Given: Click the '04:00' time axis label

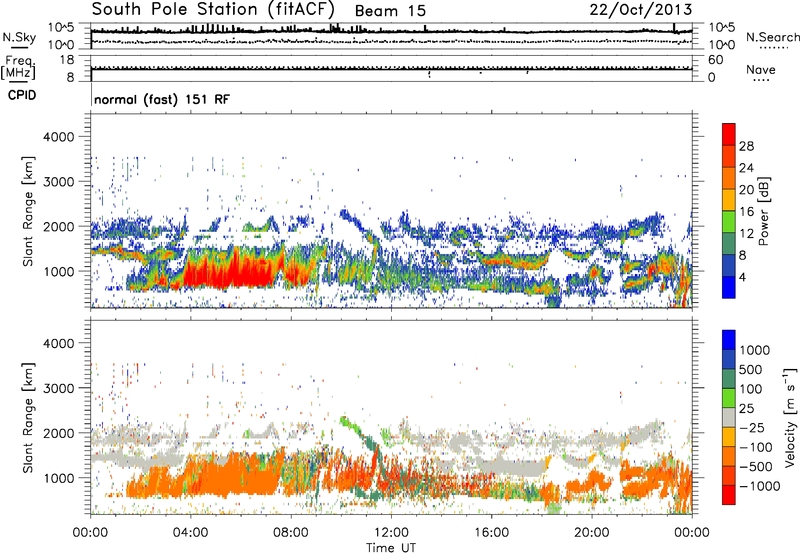Looking at the screenshot, I should point(190,533).
